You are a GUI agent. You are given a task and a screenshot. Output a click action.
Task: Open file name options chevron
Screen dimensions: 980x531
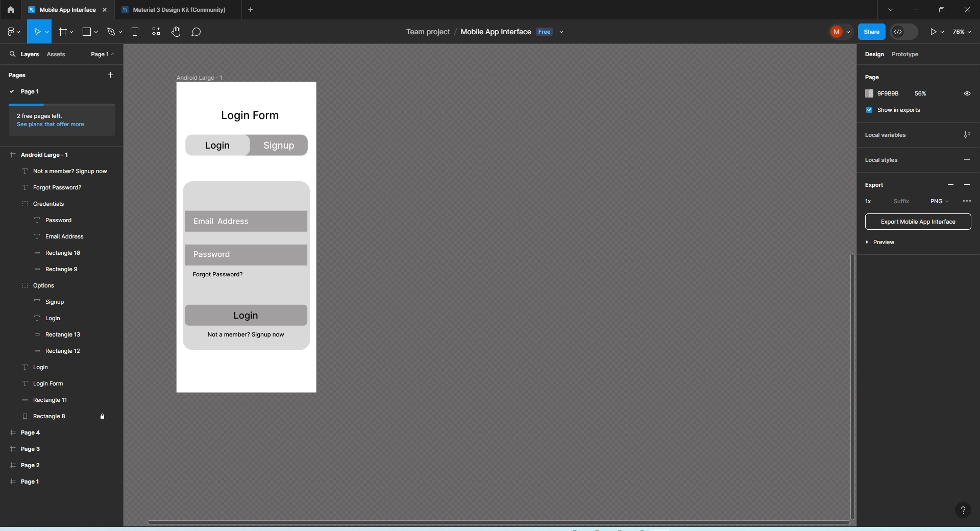[x=561, y=32]
